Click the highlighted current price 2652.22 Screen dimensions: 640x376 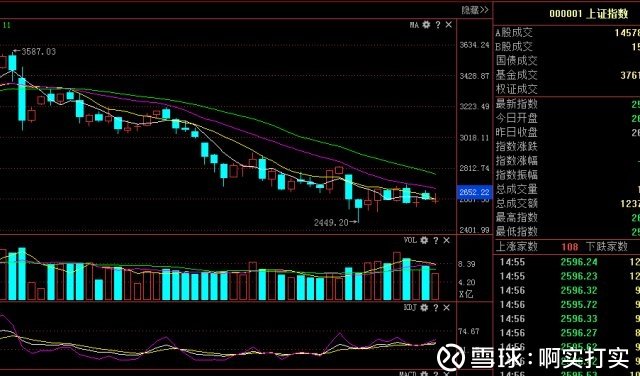[x=474, y=192]
